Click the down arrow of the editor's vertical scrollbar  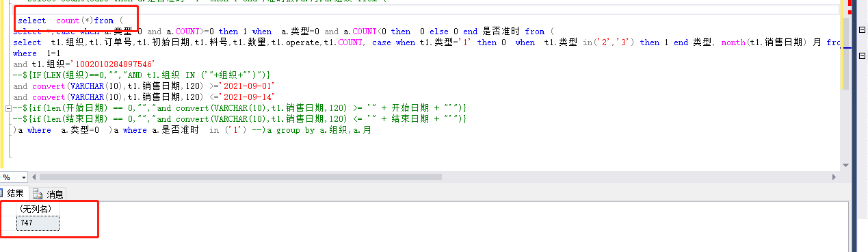846,166
